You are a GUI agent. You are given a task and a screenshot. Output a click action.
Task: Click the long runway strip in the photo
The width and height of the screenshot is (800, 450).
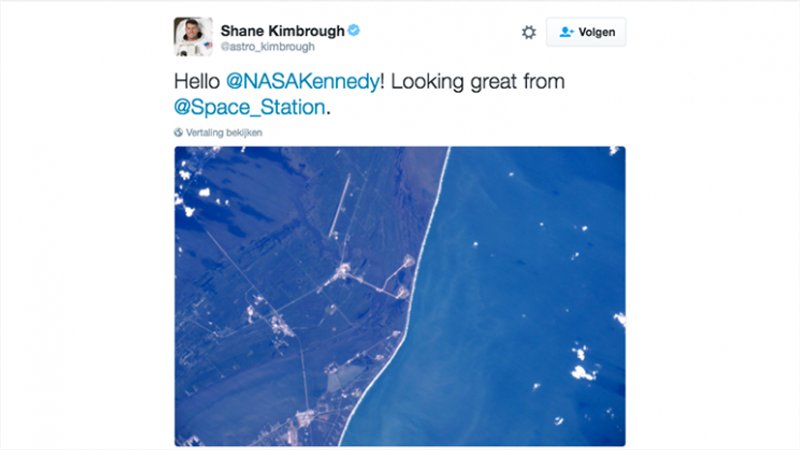tap(340, 206)
